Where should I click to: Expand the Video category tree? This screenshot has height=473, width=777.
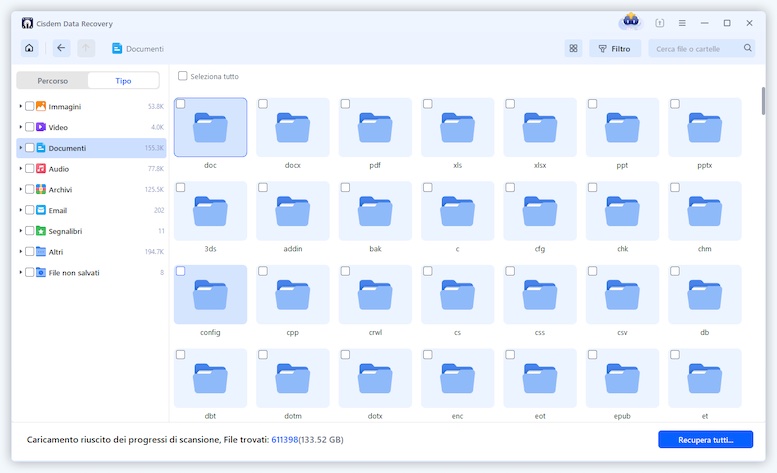coord(20,127)
